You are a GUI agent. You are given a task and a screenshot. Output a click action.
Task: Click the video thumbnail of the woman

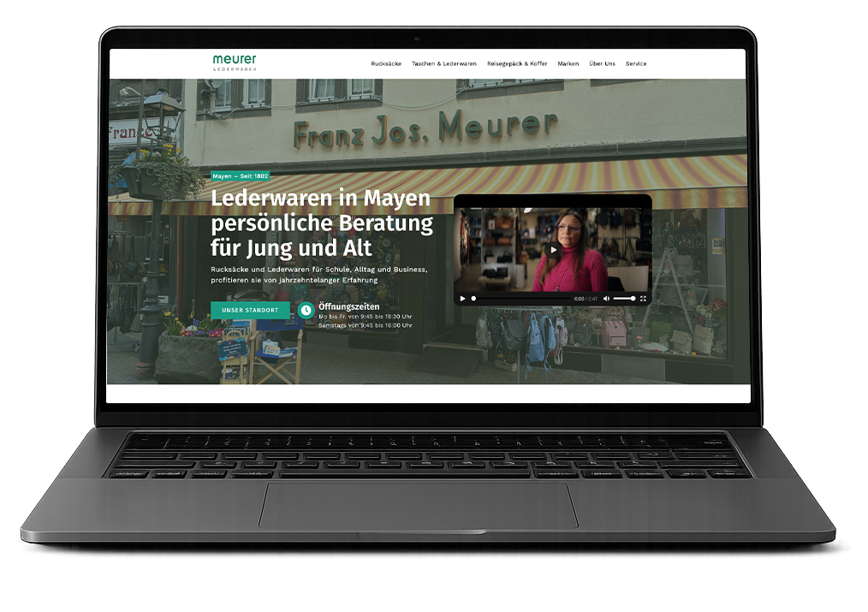(x=552, y=250)
